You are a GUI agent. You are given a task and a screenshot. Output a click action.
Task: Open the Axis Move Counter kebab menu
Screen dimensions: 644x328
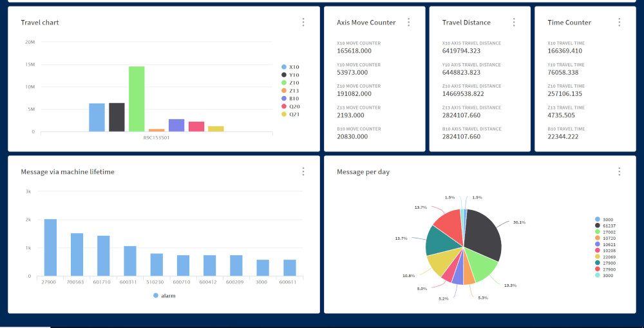coord(408,23)
